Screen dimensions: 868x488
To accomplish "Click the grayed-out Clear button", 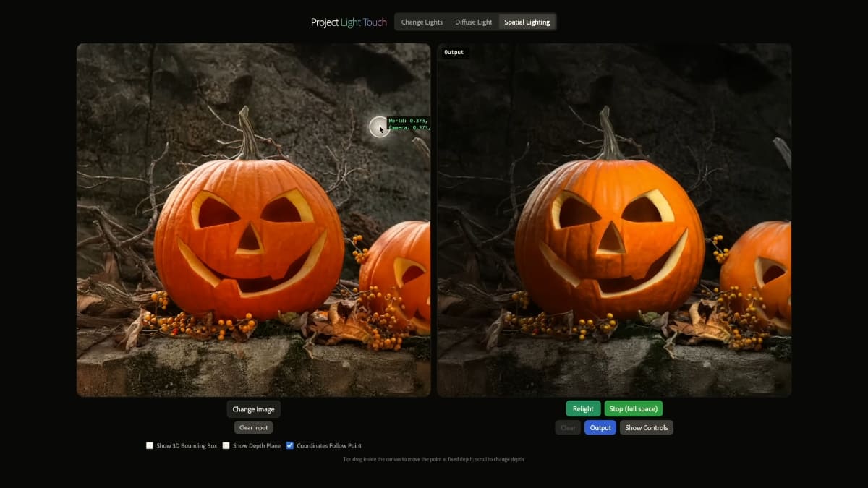I will tap(569, 427).
